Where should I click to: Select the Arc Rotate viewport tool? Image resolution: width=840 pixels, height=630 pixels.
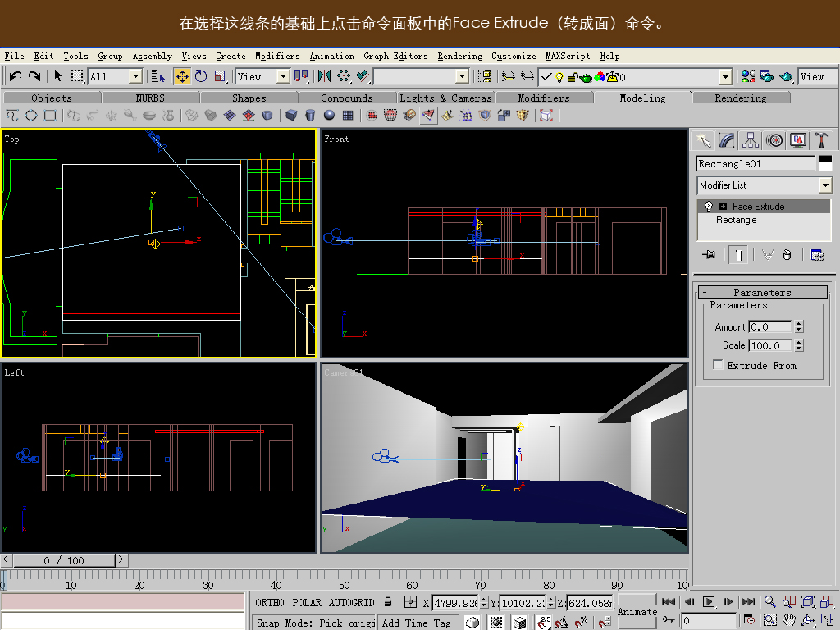click(808, 620)
